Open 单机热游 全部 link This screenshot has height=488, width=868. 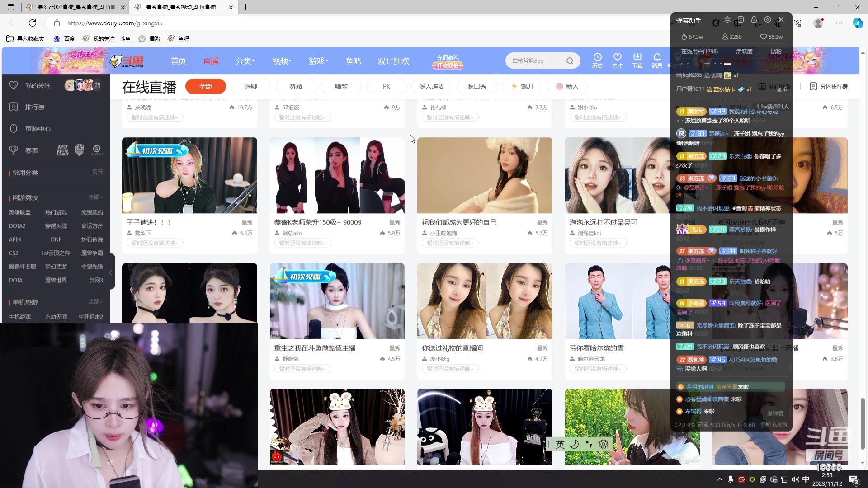click(95, 301)
